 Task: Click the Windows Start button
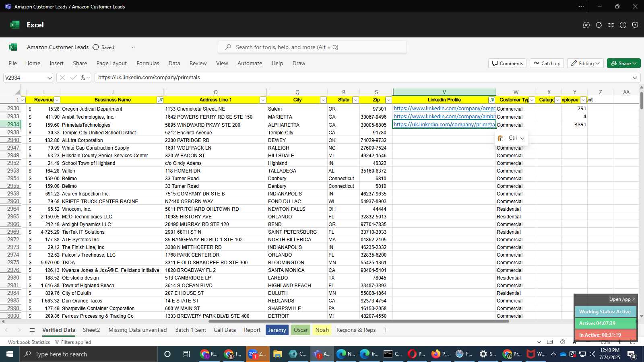pyautogui.click(x=10, y=354)
